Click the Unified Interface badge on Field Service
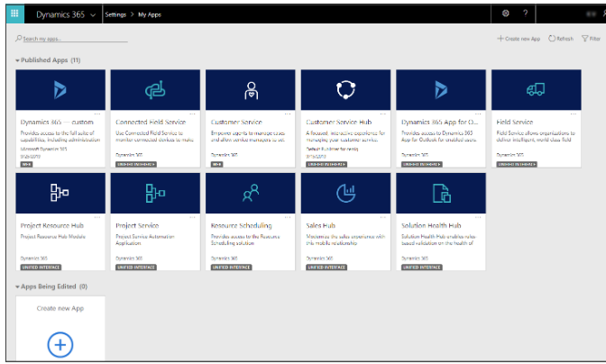606x364 pixels. [517, 164]
